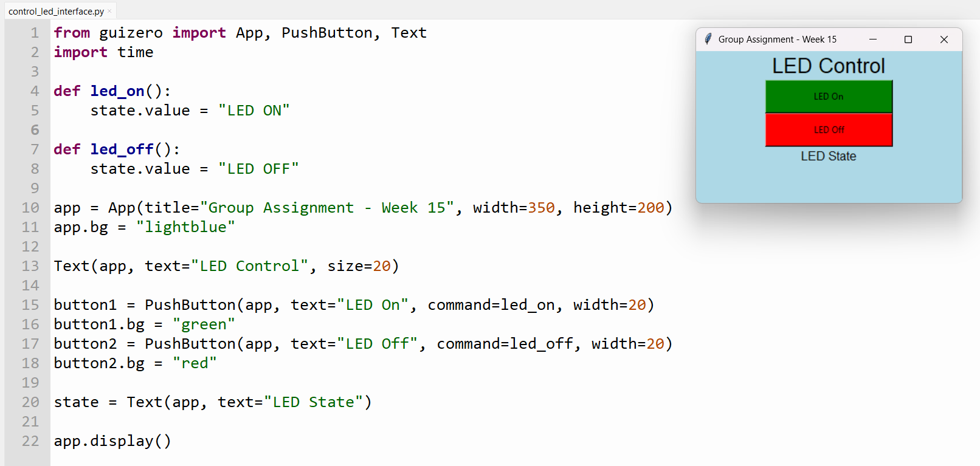The image size is (980, 466).
Task: Click the LED State label text
Action: pyautogui.click(x=829, y=156)
